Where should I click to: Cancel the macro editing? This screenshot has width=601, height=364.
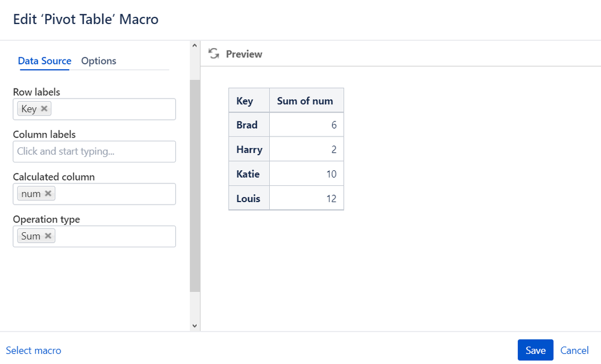[x=574, y=350]
